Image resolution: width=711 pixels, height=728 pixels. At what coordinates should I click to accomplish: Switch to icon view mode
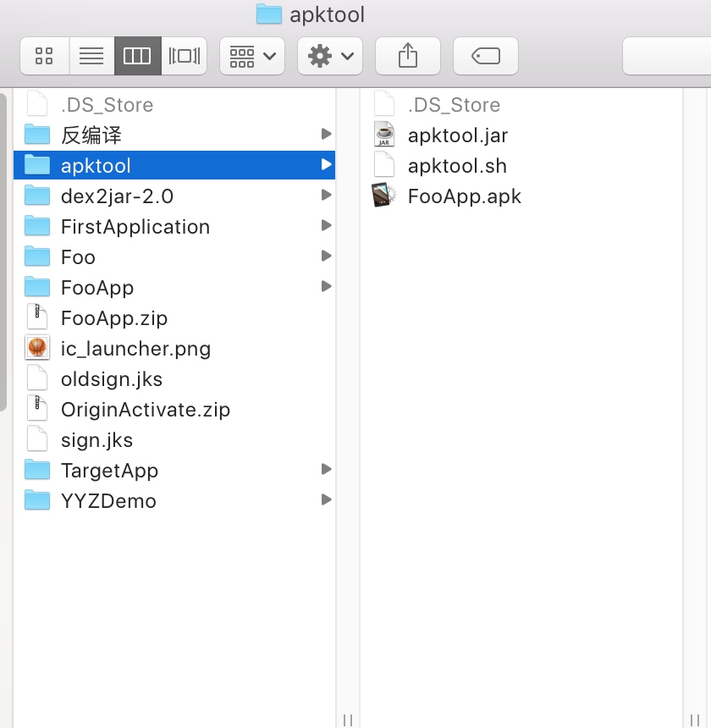click(45, 56)
